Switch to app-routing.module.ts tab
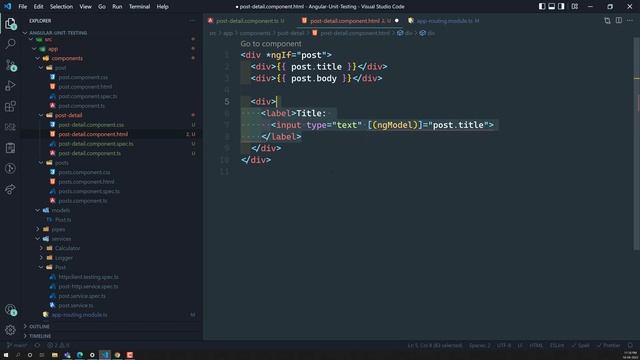This screenshot has height=360, width=640. (445, 20)
